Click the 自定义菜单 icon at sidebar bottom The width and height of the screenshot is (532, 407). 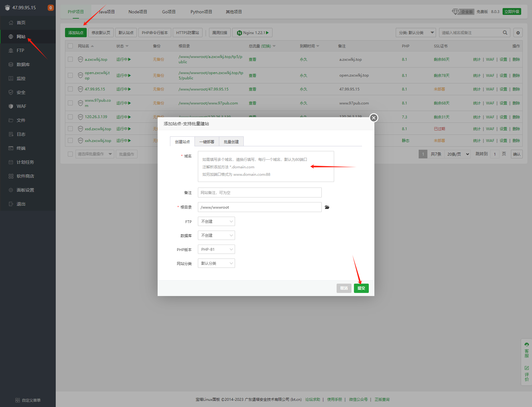[18, 400]
